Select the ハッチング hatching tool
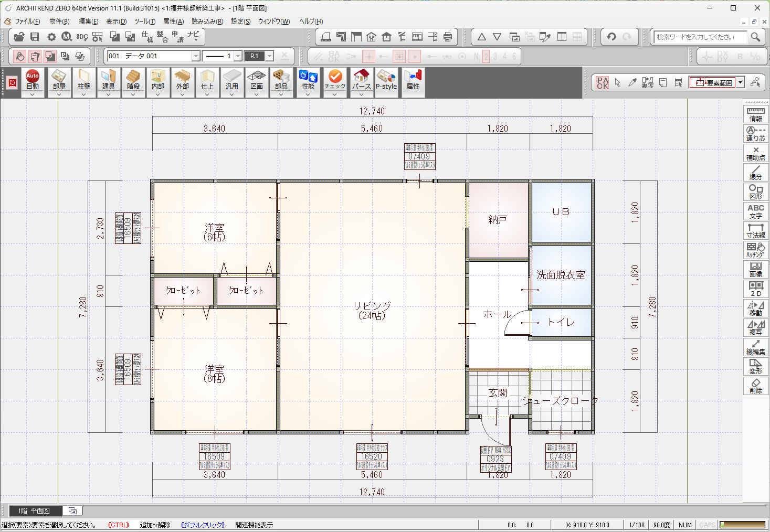770x532 pixels. (x=755, y=250)
